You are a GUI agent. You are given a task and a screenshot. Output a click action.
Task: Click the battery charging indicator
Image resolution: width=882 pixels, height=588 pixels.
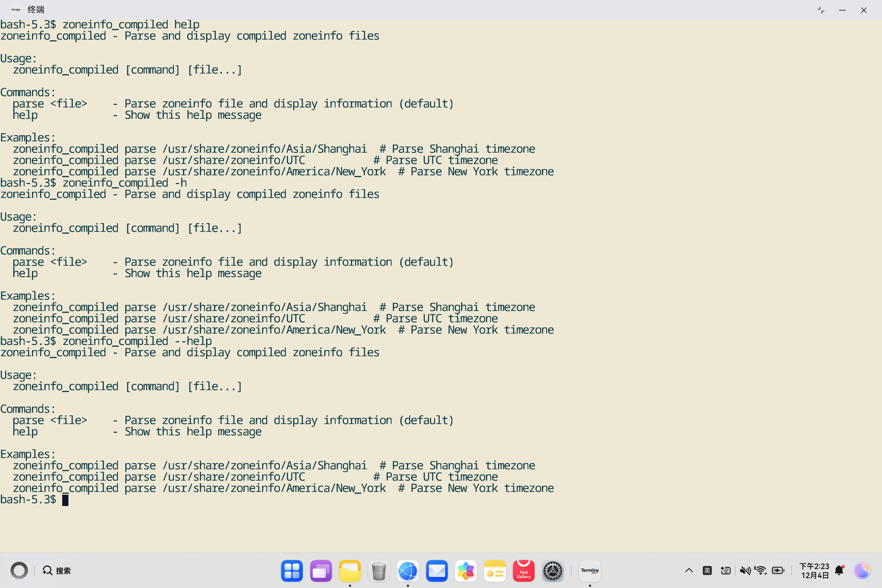click(778, 570)
